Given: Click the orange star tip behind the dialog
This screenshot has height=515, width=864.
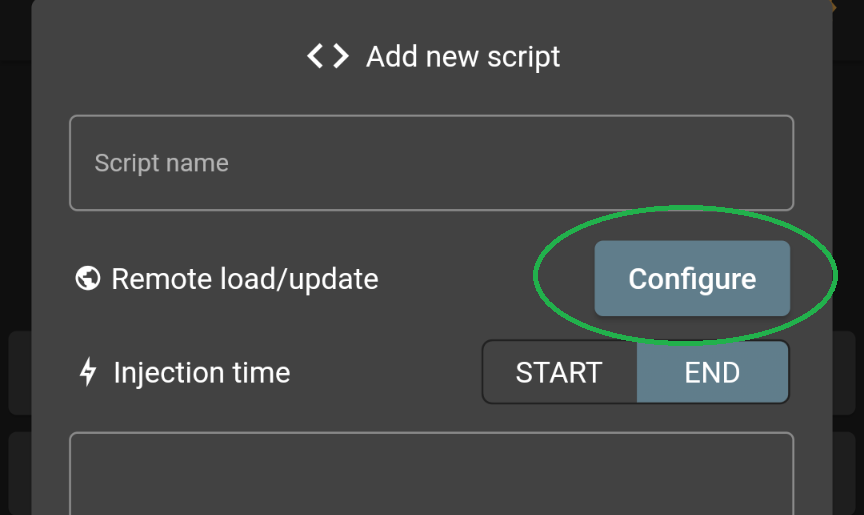Looking at the screenshot, I should 834,7.
